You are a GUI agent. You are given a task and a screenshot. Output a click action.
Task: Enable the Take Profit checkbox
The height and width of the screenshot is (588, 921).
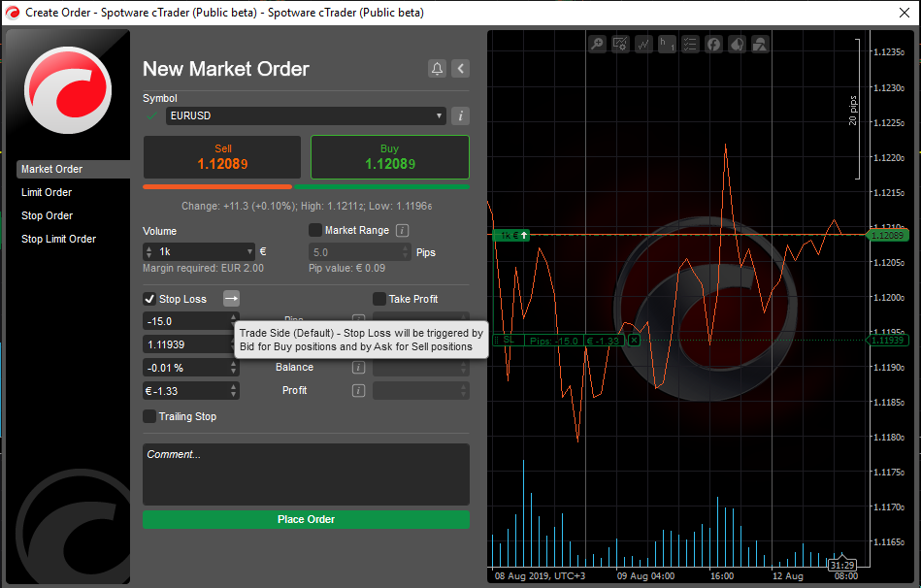(x=379, y=299)
